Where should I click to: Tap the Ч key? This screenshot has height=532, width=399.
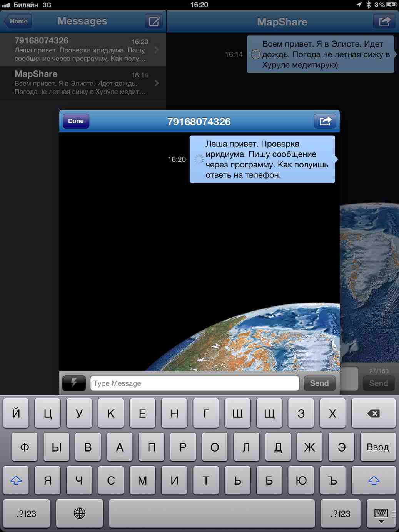pyautogui.click(x=79, y=480)
